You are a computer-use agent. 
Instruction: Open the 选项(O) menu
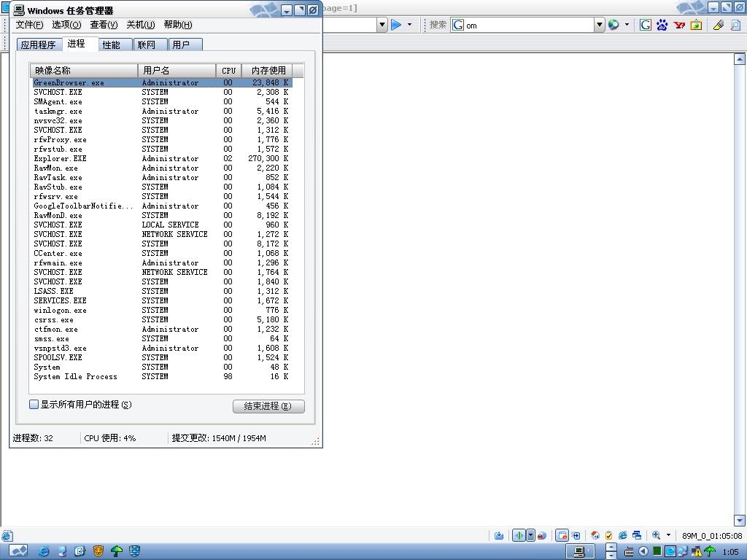pos(66,25)
